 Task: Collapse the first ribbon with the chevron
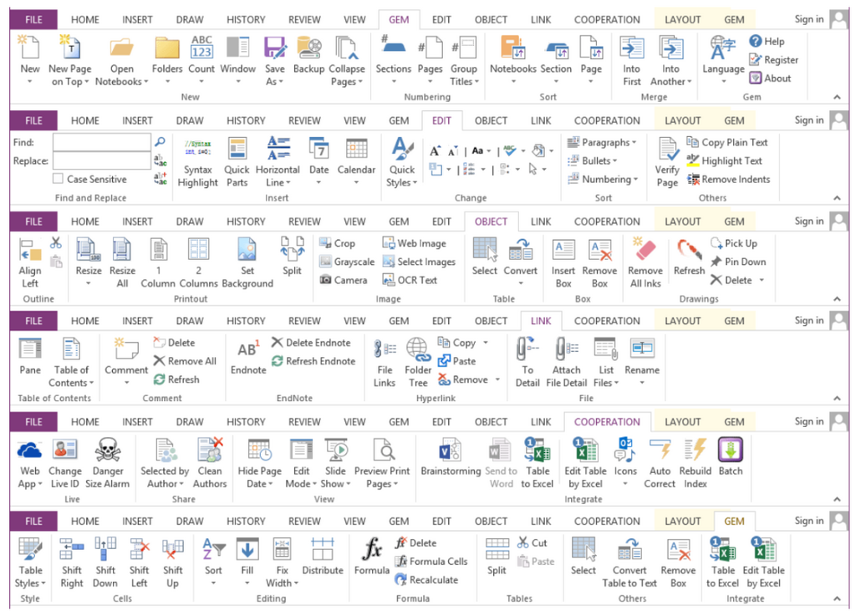(837, 97)
